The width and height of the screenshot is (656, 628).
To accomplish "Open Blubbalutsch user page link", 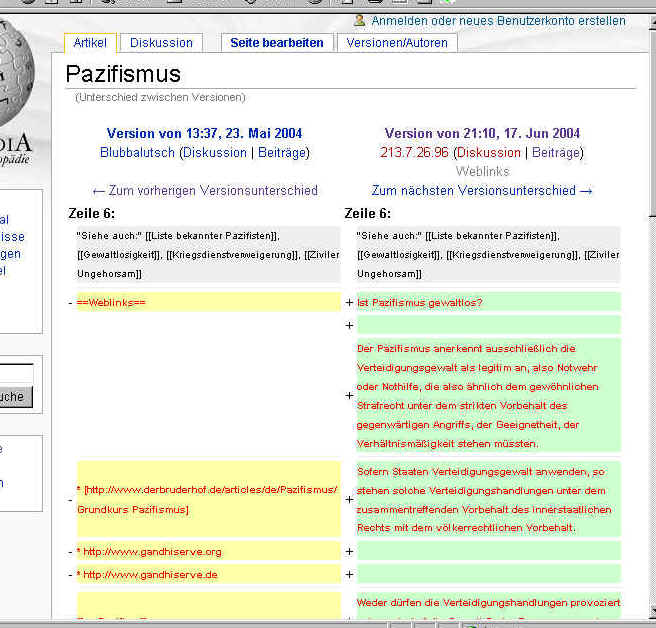I will tap(137, 153).
